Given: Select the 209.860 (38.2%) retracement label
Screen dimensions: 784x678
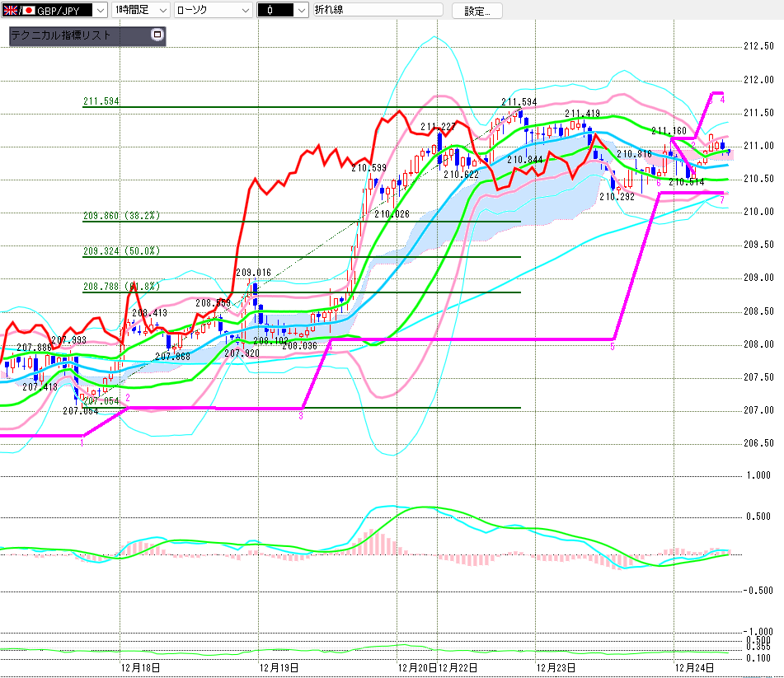Looking at the screenshot, I should click(121, 216).
